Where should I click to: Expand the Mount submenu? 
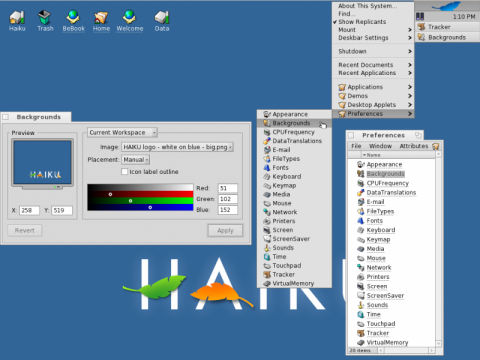(x=373, y=30)
